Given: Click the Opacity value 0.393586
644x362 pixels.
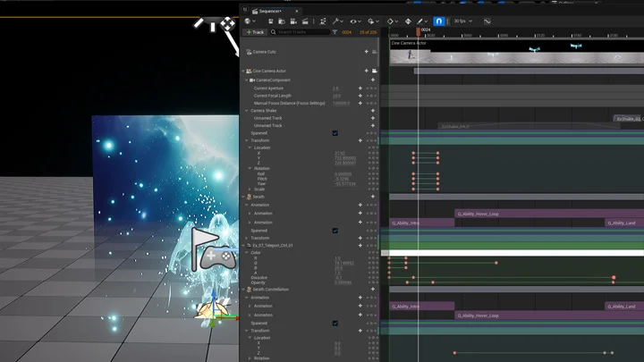Looking at the screenshot, I should (343, 282).
